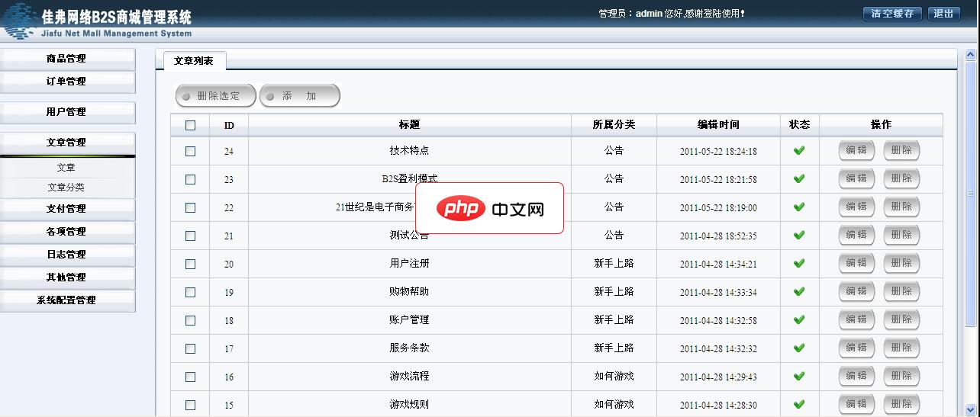Click the date 2011-04-28 14:29:43
Screen dimensions: 980x417
(x=718, y=377)
